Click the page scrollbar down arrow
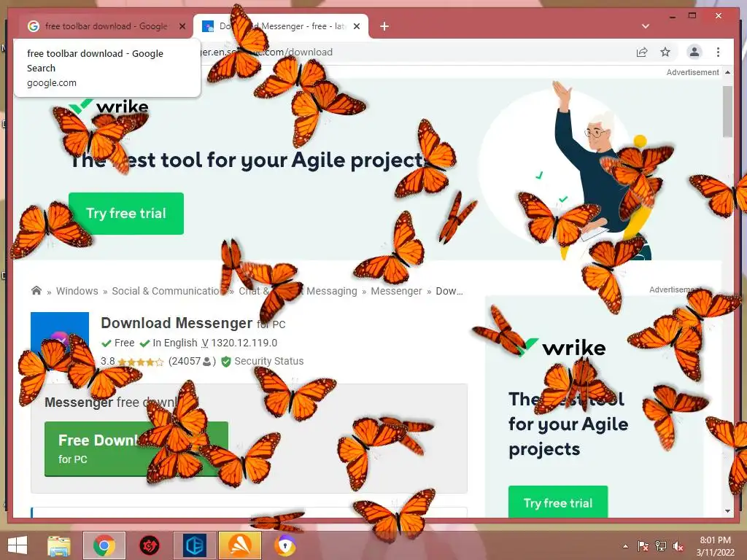This screenshot has height=560, width=747. [727, 511]
